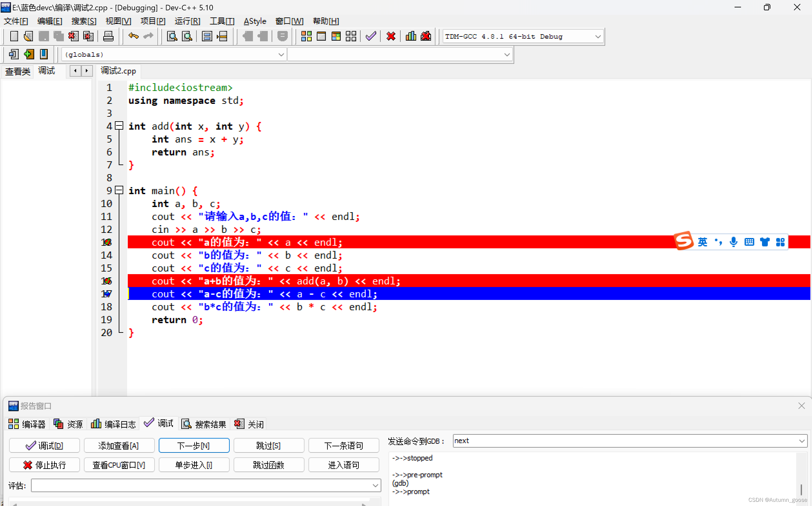The image size is (812, 506).
Task: Expand the (globals) scope dropdown
Action: coord(281,55)
